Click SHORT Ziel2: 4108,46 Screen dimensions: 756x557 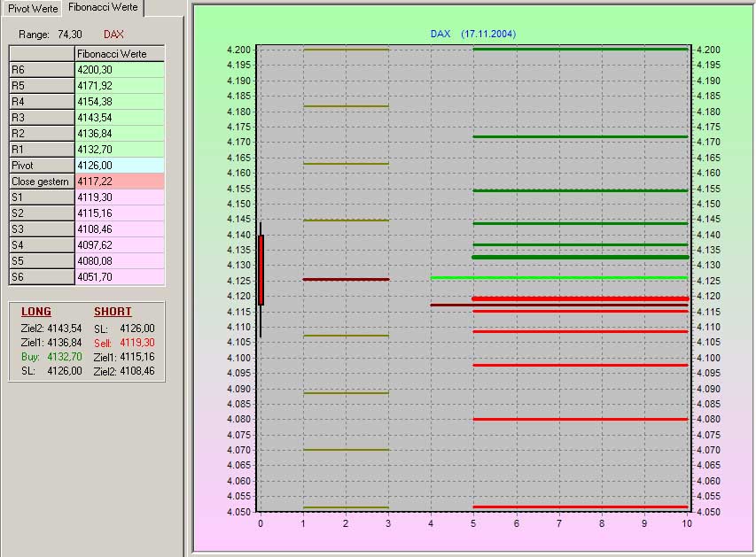point(124,371)
